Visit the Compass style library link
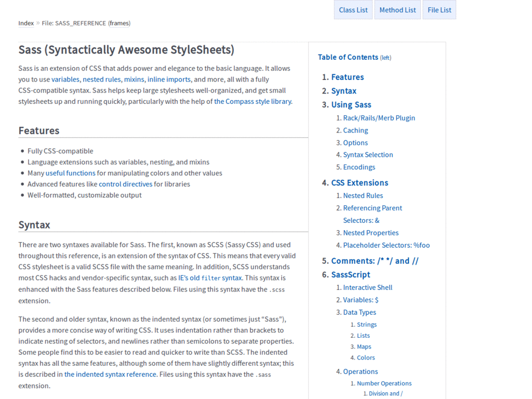 click(253, 101)
